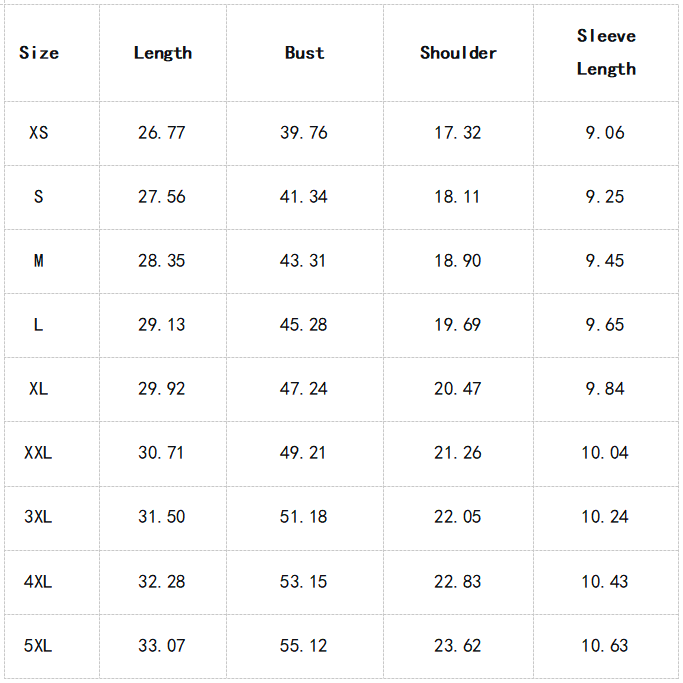The height and width of the screenshot is (683, 683).
Task: Click the M size row label
Action: pyautogui.click(x=39, y=260)
